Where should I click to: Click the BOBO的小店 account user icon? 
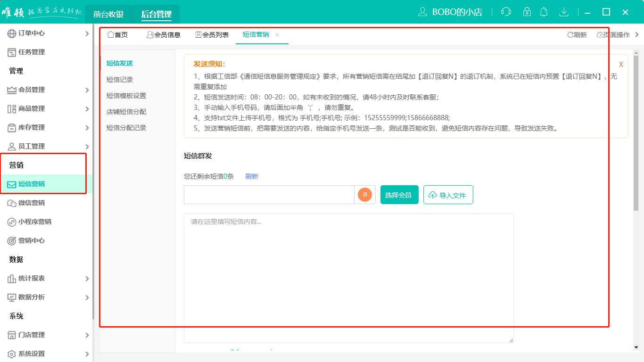[x=423, y=12]
